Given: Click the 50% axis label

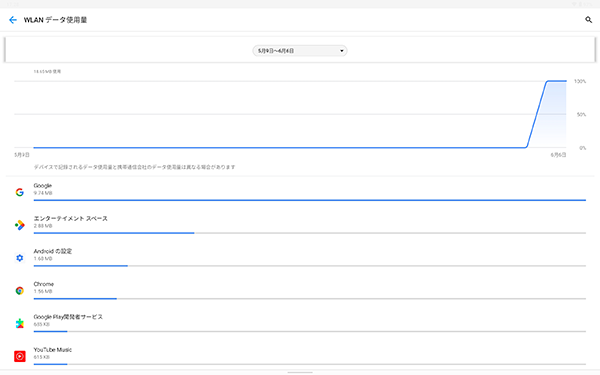Looking at the screenshot, I should pos(581,114).
